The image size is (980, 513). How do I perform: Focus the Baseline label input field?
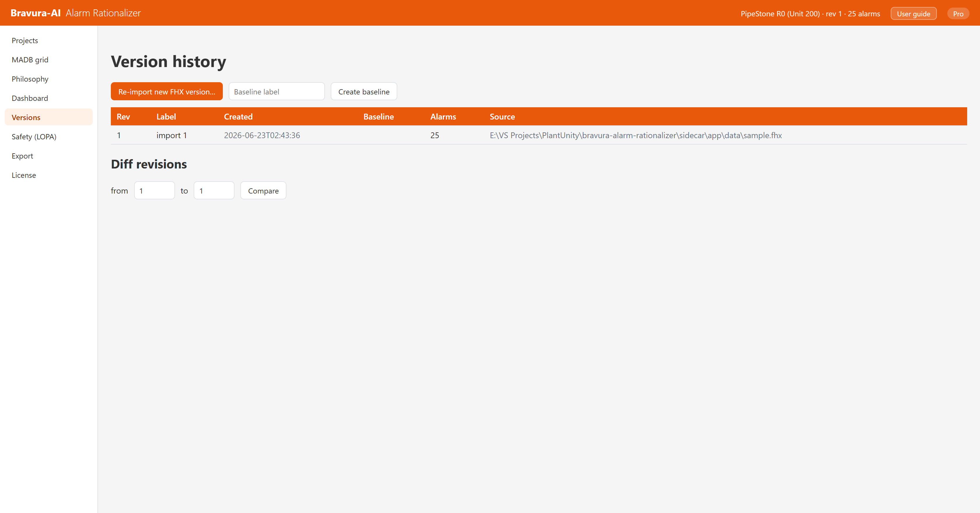276,92
